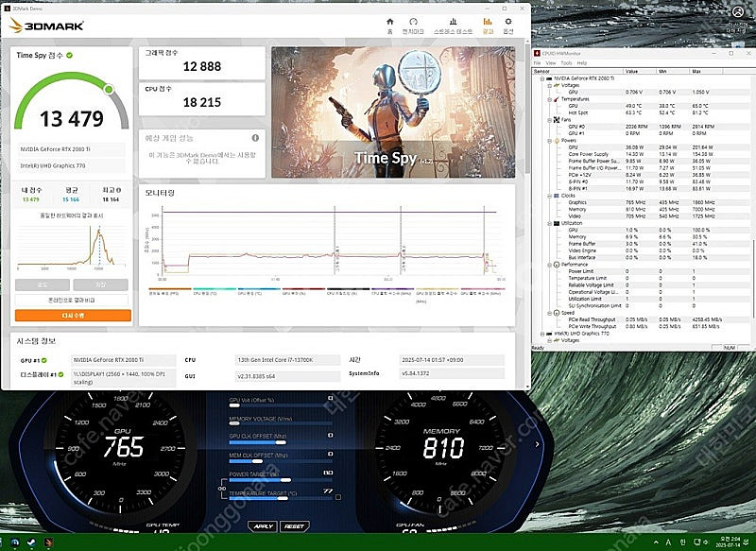Click the info icon in estimated game performance
The height and width of the screenshot is (551, 756).
pyautogui.click(x=255, y=138)
